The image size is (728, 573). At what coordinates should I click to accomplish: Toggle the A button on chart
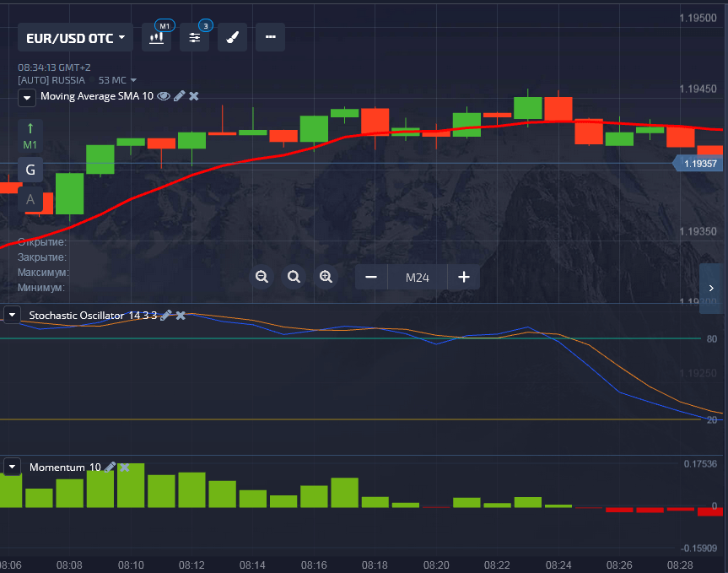pos(30,199)
